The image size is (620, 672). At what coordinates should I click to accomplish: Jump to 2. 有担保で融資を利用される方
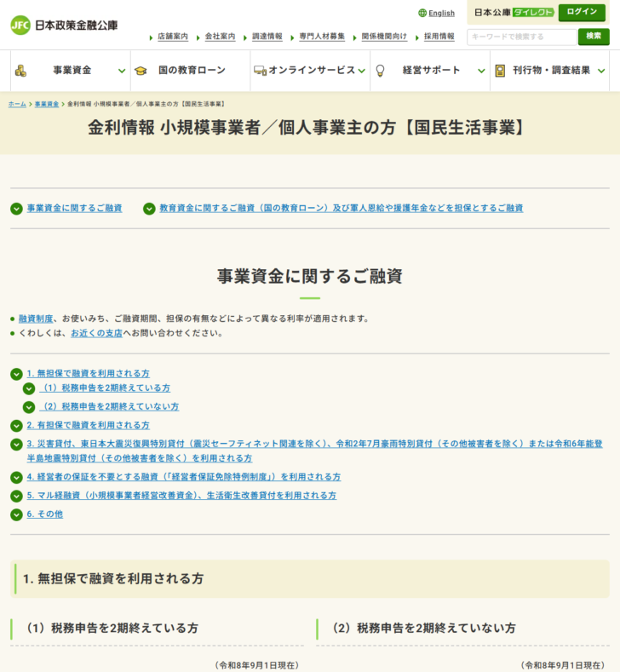coord(89,426)
